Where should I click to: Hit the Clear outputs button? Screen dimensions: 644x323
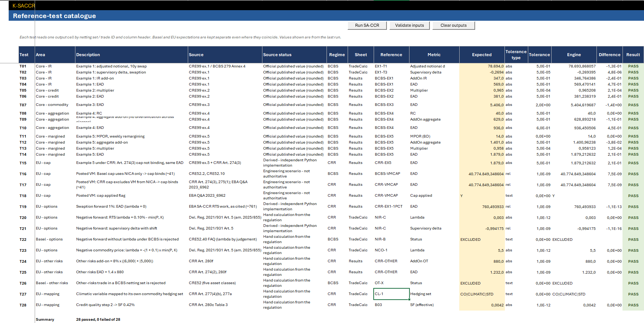454,25
